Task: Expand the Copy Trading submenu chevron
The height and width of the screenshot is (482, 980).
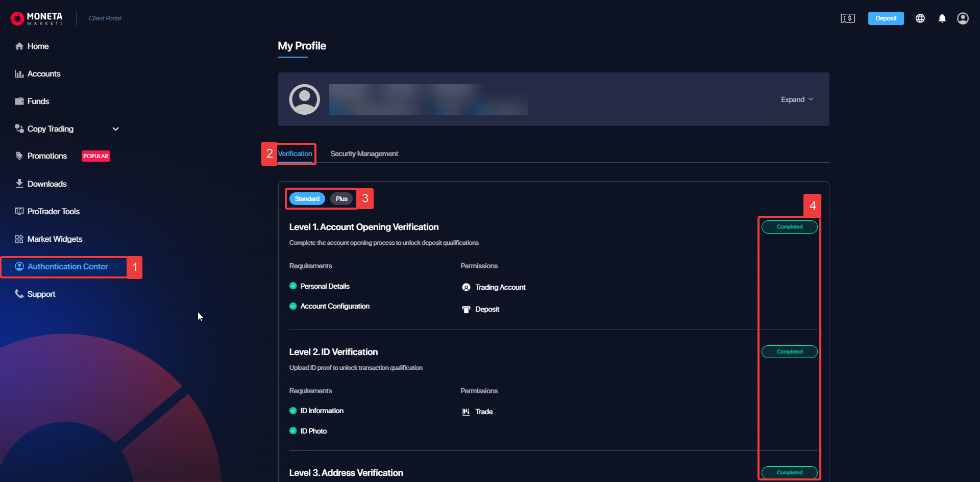Action: (x=116, y=129)
